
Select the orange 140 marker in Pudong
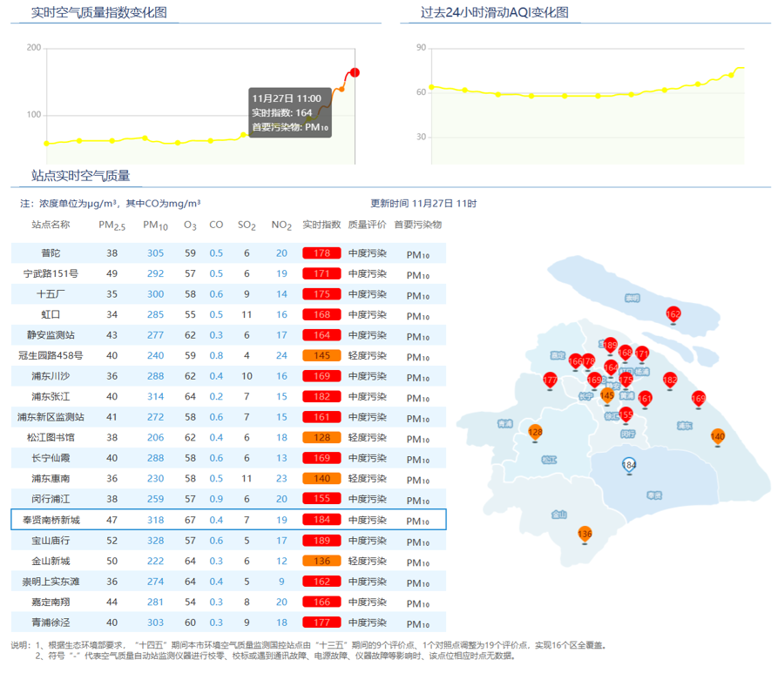coord(717,436)
